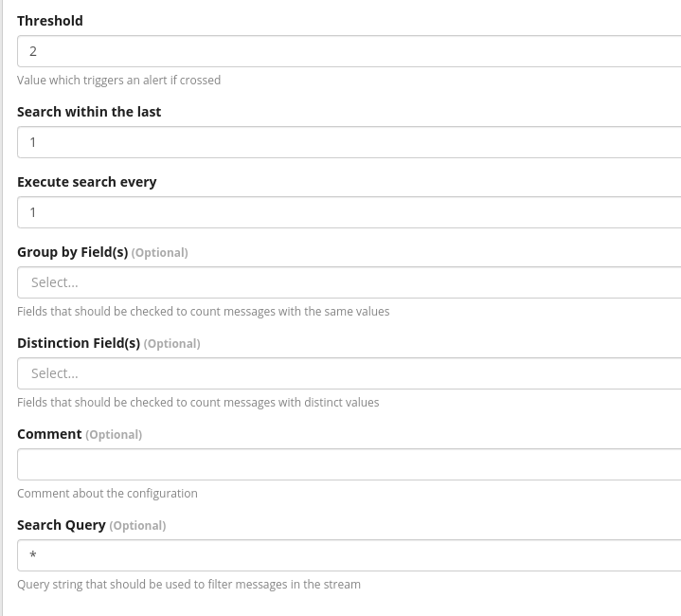Image resolution: width=681 pixels, height=616 pixels.
Task: Click the threshold alert trigger help text
Action: (118, 81)
